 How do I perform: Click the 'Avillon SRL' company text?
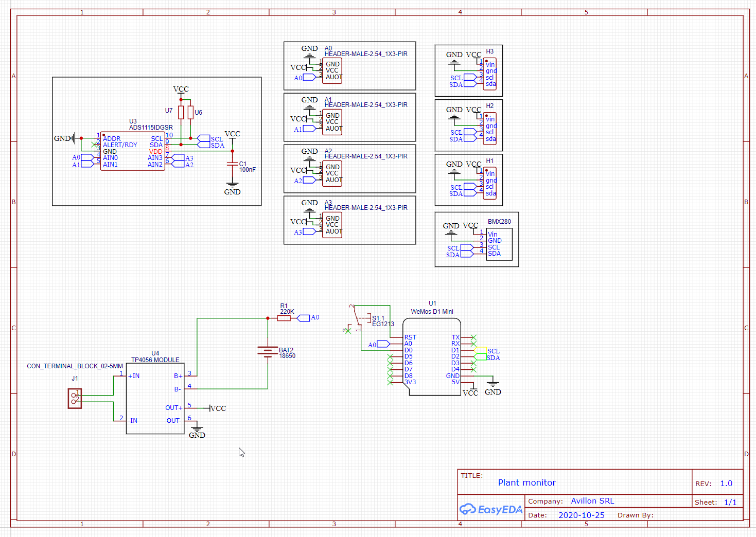click(x=592, y=500)
